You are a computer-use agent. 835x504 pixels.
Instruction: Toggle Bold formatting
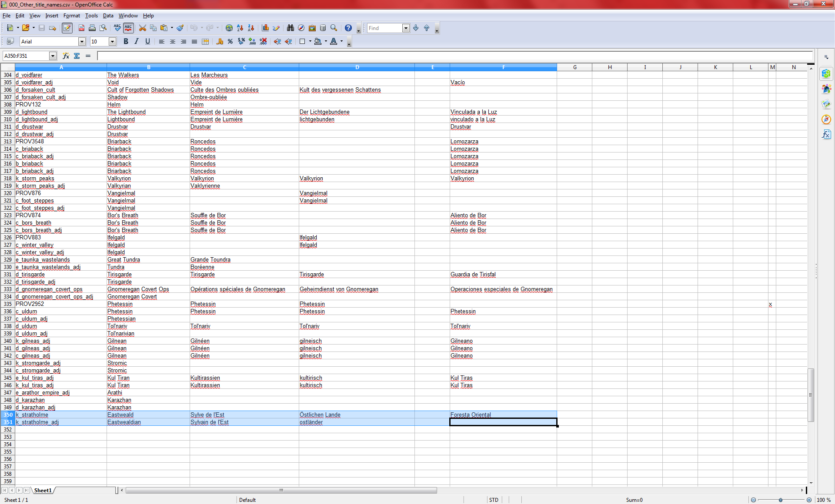pos(126,41)
